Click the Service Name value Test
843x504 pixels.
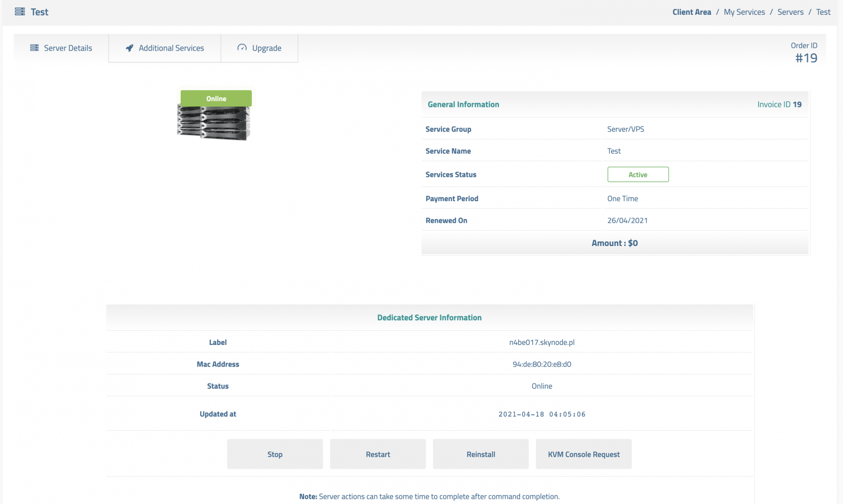coord(614,151)
